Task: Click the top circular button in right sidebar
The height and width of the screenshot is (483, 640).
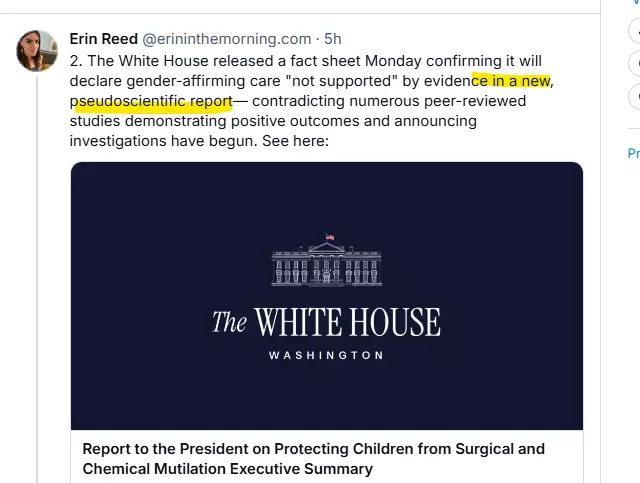Action: [x=635, y=31]
